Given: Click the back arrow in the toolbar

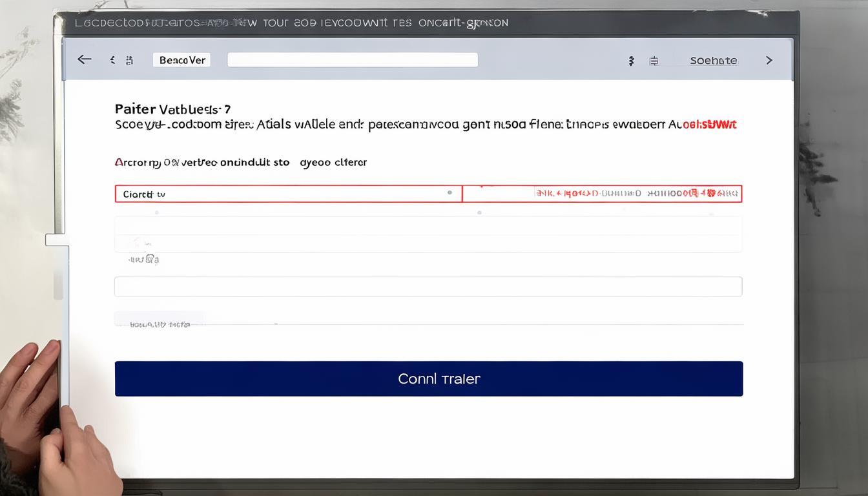Looking at the screenshot, I should pos(84,60).
